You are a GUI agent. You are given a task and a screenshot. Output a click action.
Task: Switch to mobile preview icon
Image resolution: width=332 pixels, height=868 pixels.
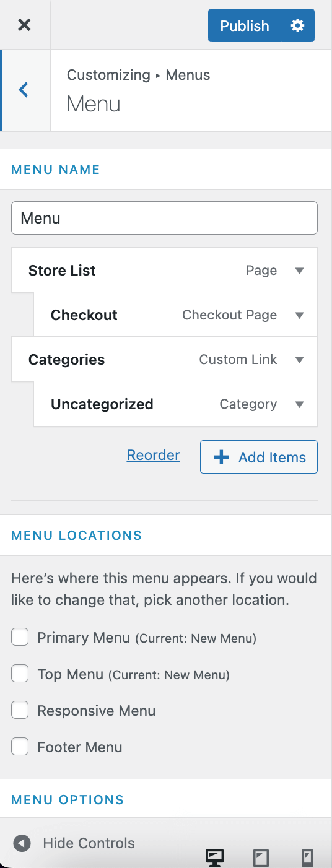pyautogui.click(x=307, y=857)
